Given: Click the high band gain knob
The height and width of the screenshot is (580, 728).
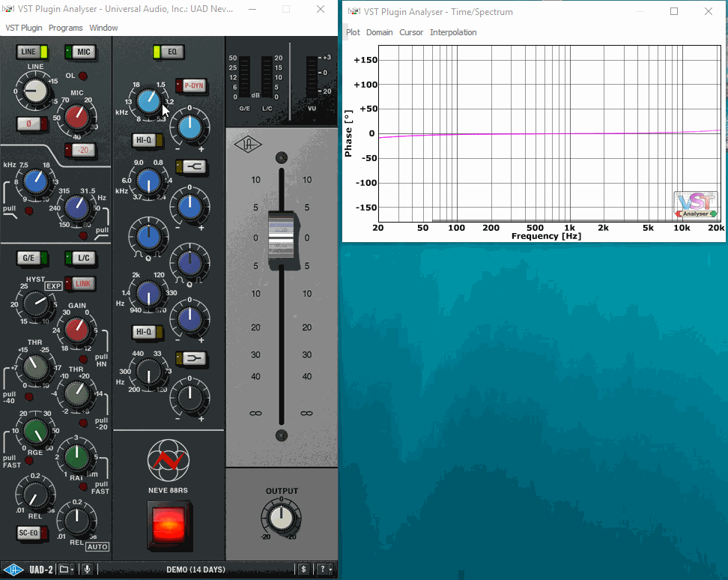Looking at the screenshot, I should point(189,128).
